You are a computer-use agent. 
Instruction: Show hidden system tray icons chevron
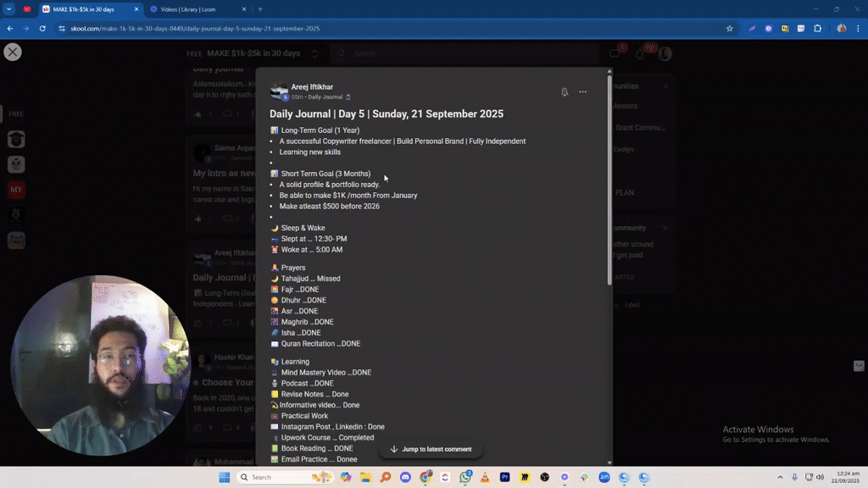pos(780,477)
